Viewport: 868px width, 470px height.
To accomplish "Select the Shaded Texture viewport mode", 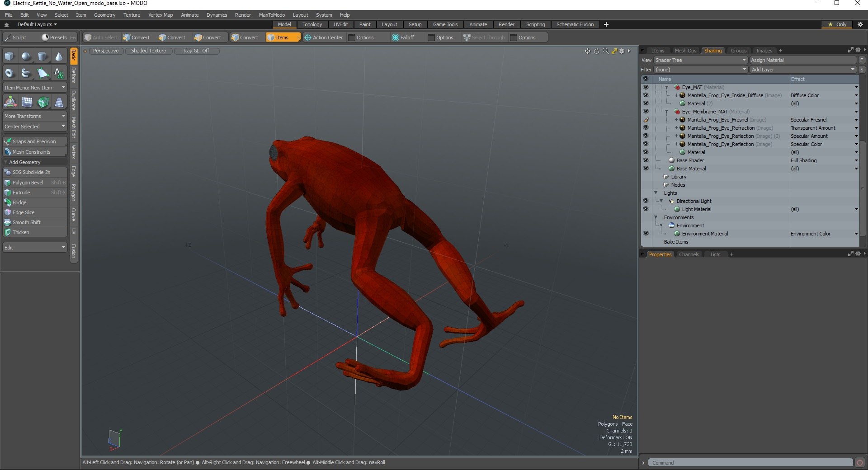I will (x=149, y=51).
